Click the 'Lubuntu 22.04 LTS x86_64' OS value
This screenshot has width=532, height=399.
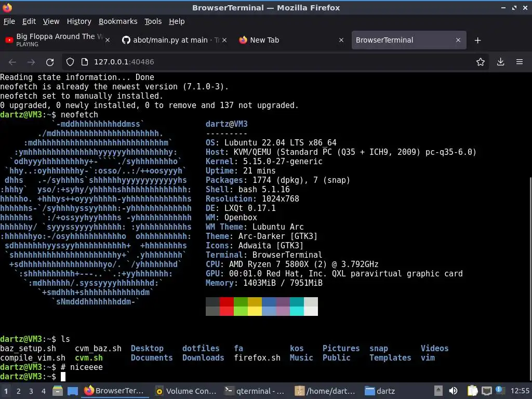click(280, 142)
